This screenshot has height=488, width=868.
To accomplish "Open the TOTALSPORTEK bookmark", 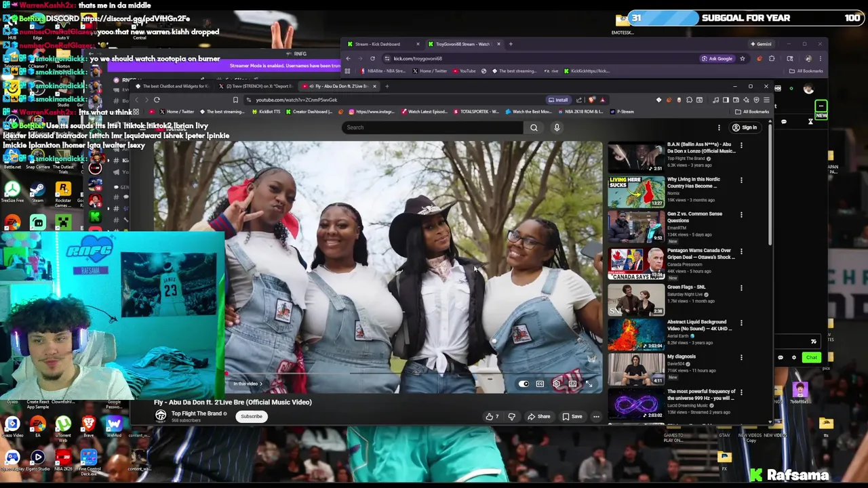I will tap(476, 112).
